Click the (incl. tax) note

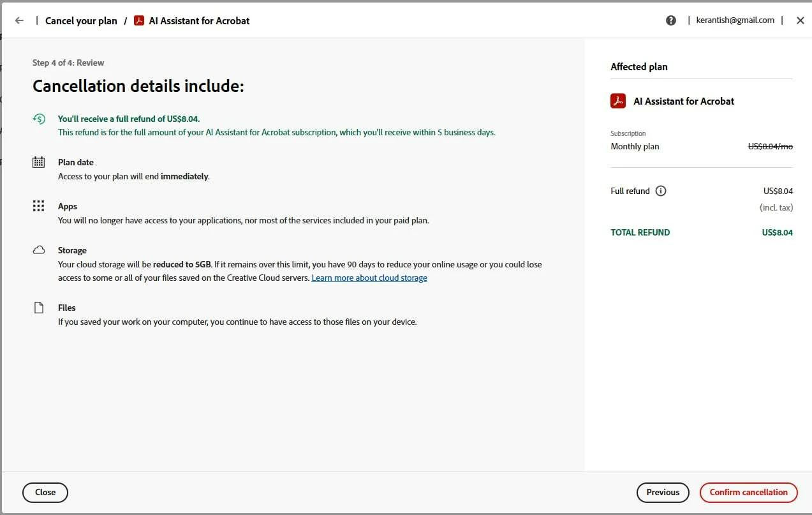point(776,208)
